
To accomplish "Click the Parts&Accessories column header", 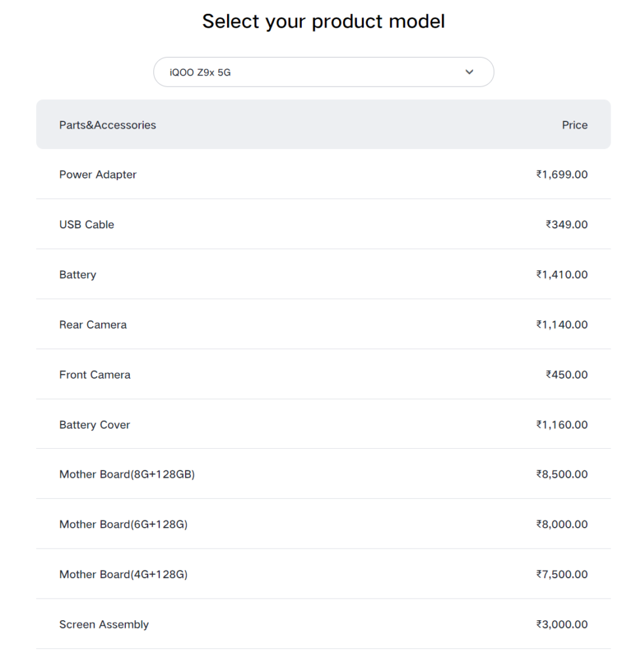I will pos(108,125).
